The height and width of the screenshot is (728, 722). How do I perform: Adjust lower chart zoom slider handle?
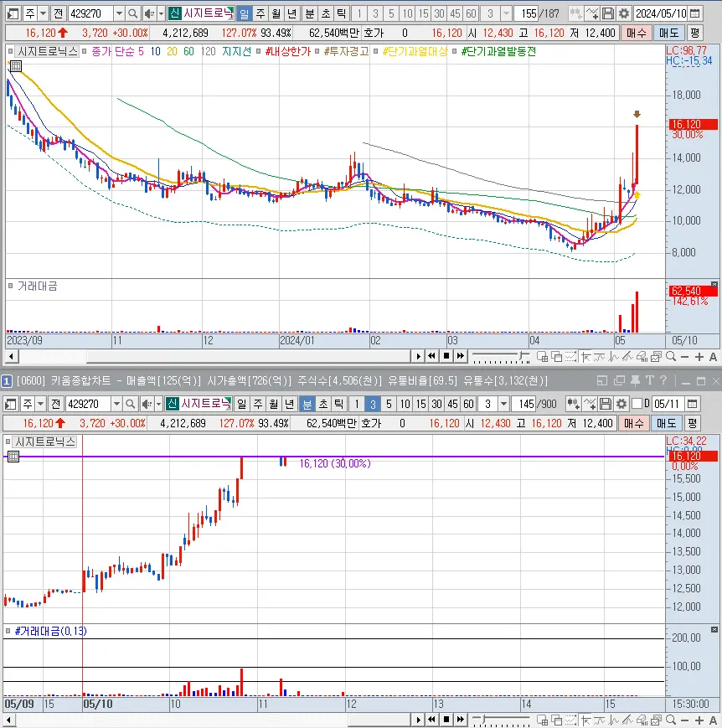tap(483, 720)
